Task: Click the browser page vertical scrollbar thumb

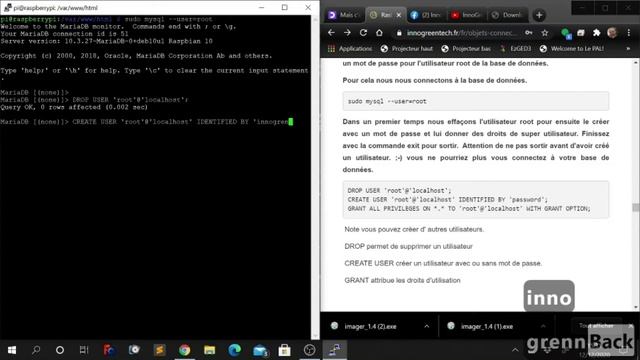Action: pyautogui.click(x=636, y=207)
